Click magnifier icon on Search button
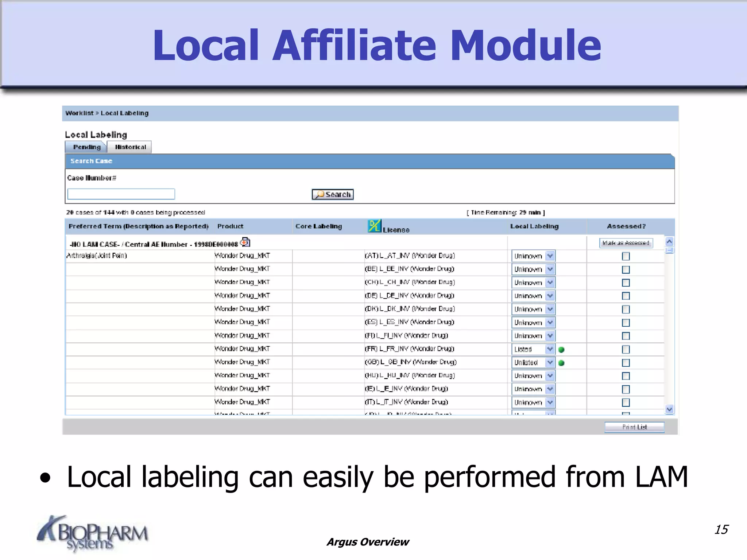The height and width of the screenshot is (560, 747). pos(320,194)
